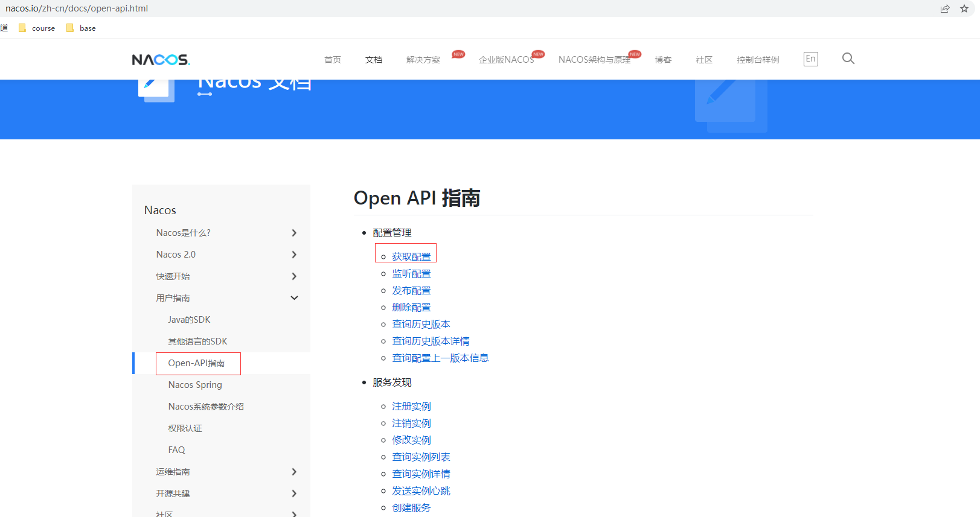
Task: Select FAQ in the sidebar
Action: coord(177,450)
